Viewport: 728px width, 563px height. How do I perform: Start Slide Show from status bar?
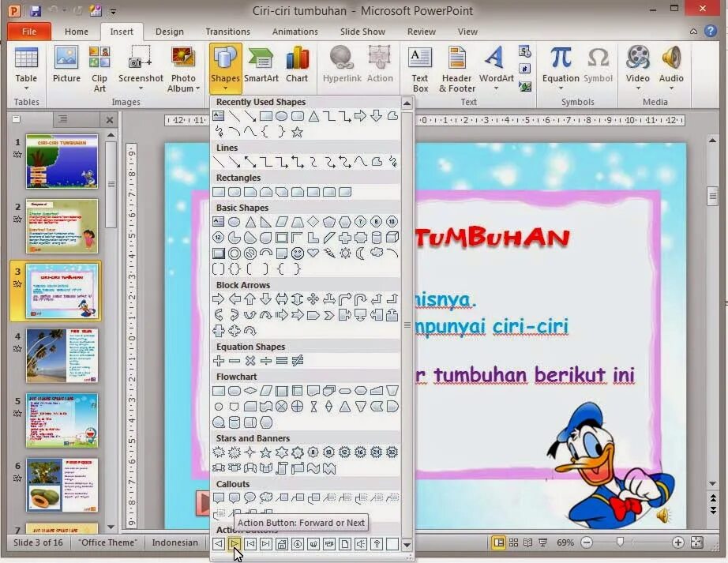542,542
